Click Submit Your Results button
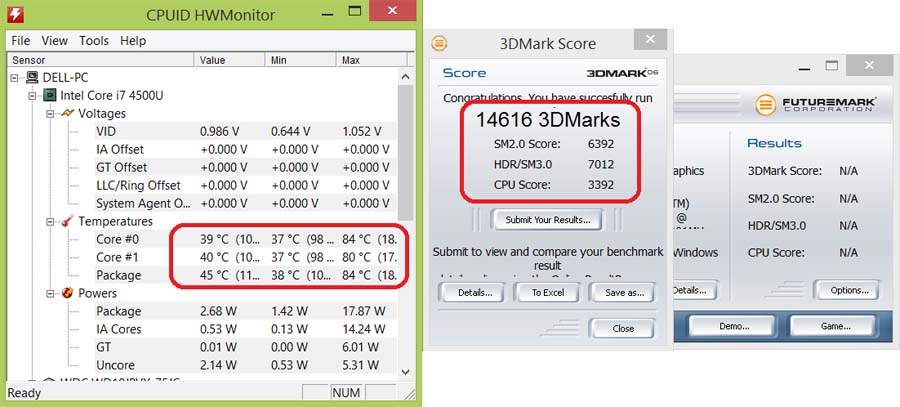The height and width of the screenshot is (407, 900). click(x=548, y=220)
